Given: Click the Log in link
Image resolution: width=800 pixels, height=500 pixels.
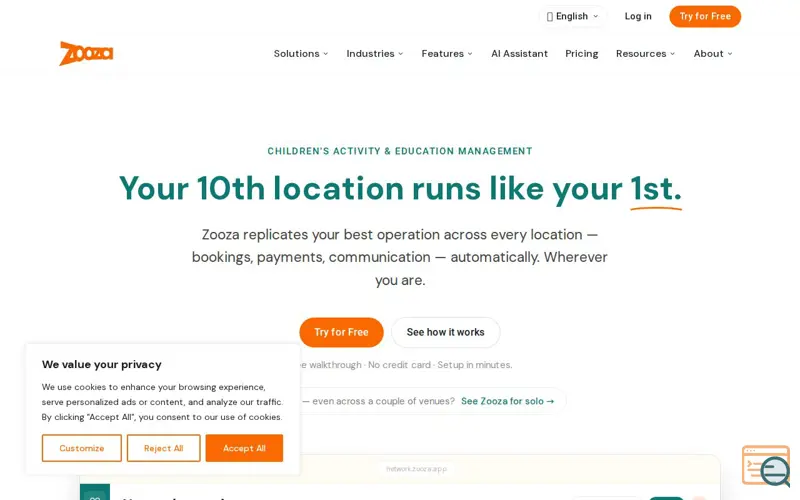Looking at the screenshot, I should click(x=638, y=16).
